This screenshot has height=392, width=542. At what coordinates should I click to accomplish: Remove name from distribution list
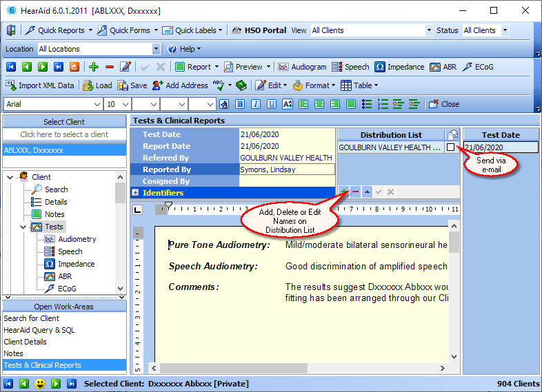pyautogui.click(x=355, y=192)
